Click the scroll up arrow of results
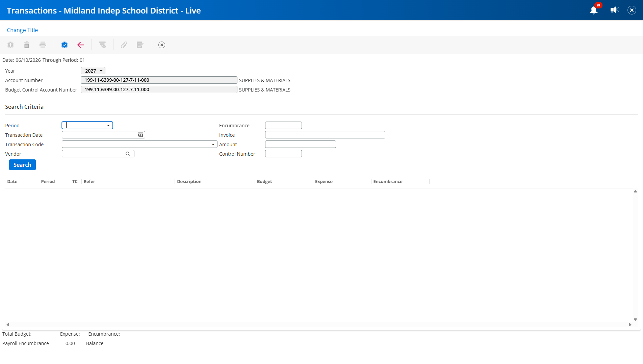This screenshot has height=364, width=643. click(x=635, y=191)
